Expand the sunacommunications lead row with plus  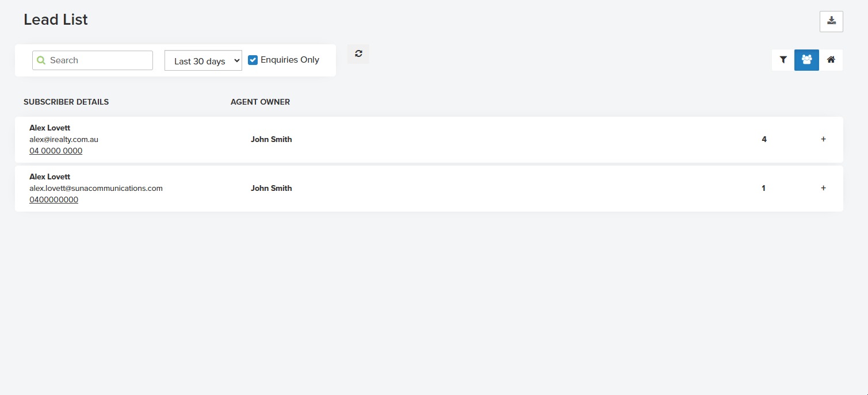[x=823, y=188]
